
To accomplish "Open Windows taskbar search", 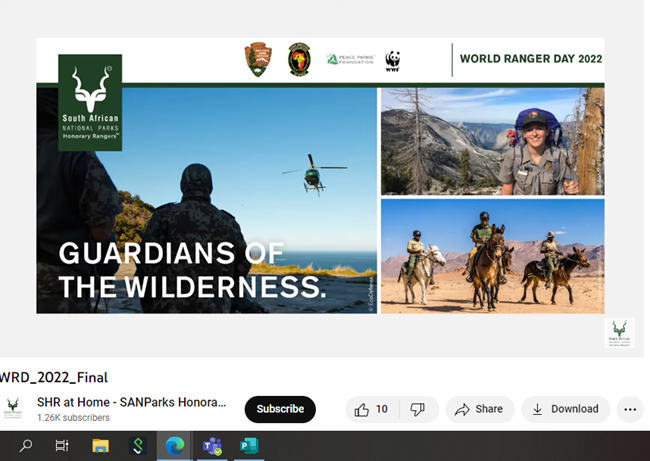I will point(26,446).
